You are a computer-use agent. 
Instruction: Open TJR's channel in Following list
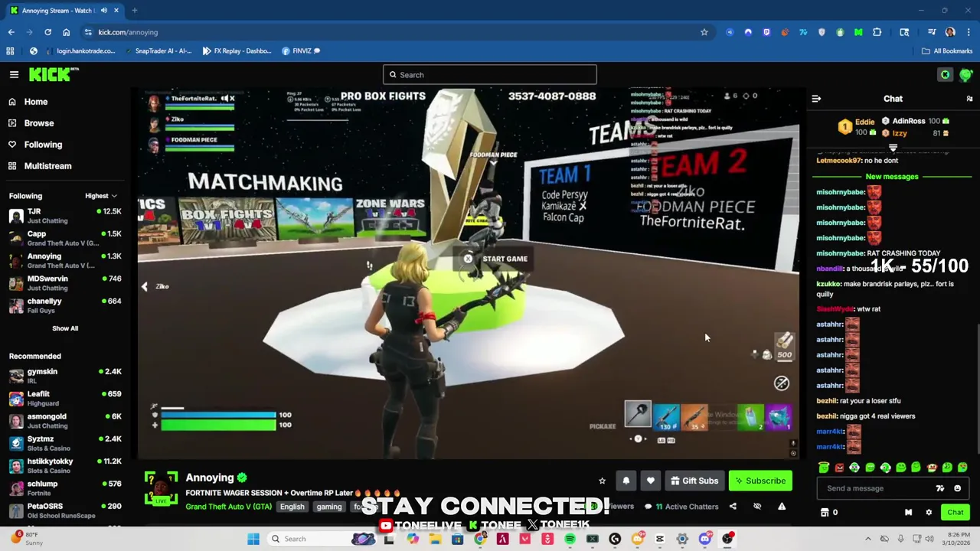64,216
